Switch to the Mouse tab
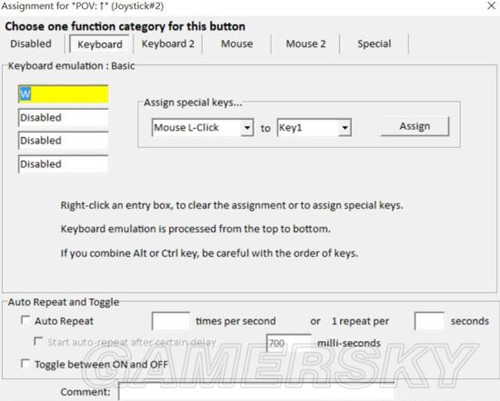The image size is (500, 401). click(237, 44)
